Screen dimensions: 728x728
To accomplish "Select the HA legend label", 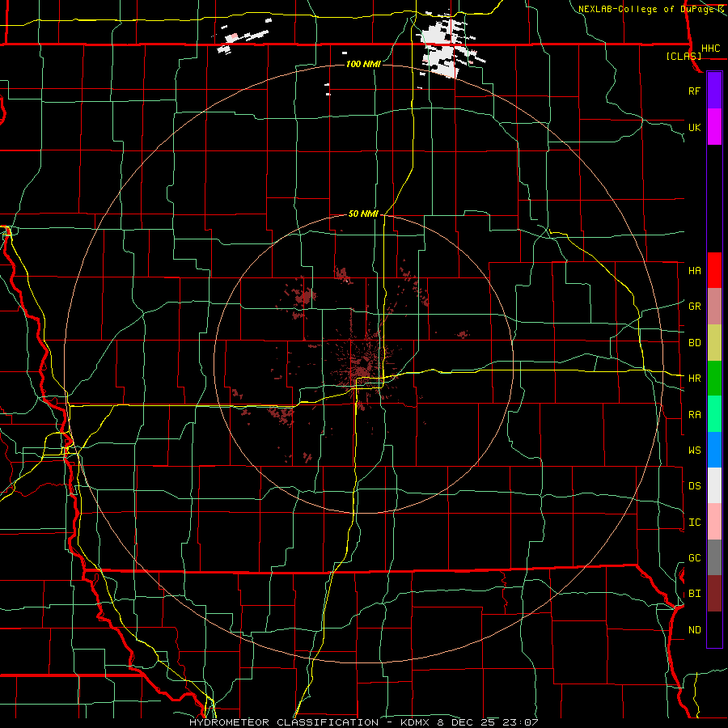I will tap(694, 270).
